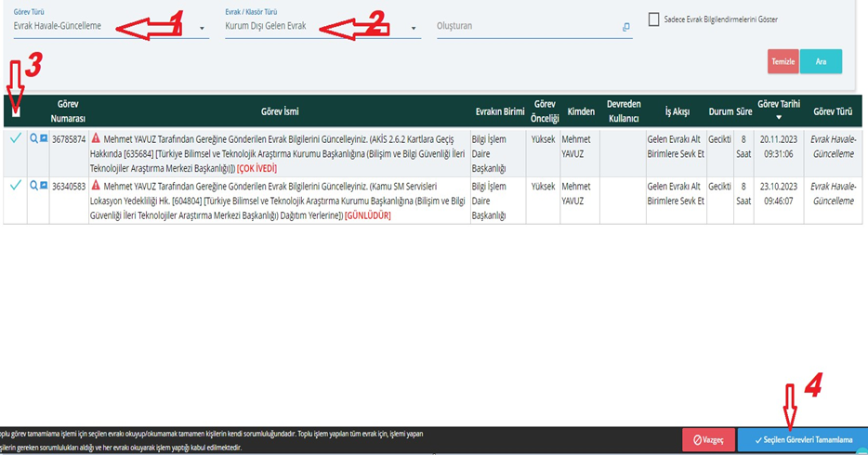Click Görev Önceliği column header
The height and width of the screenshot is (455, 868).
tap(545, 111)
